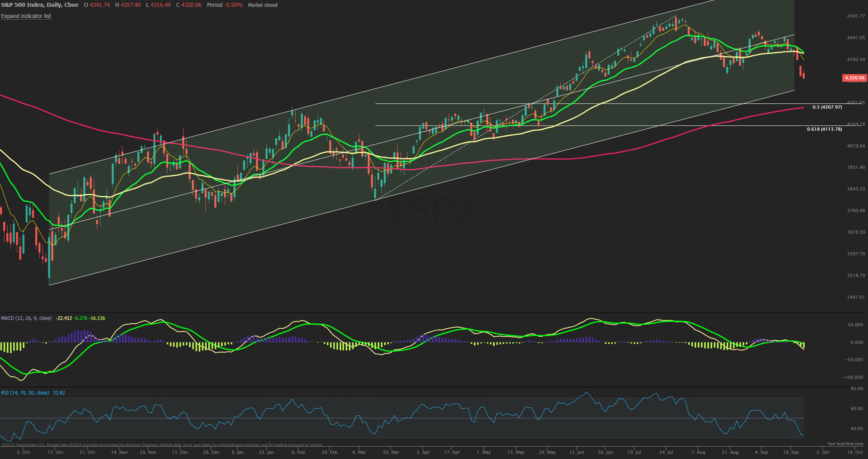Open the RSI (14, 70, 30, close) indicator label
This screenshot has height=459, width=868.
[25, 392]
